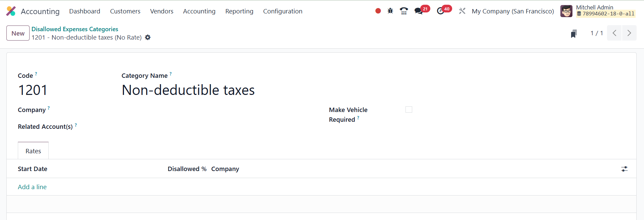Image resolution: width=644 pixels, height=220 pixels.
Task: Click the Add a line link
Action: [32, 187]
